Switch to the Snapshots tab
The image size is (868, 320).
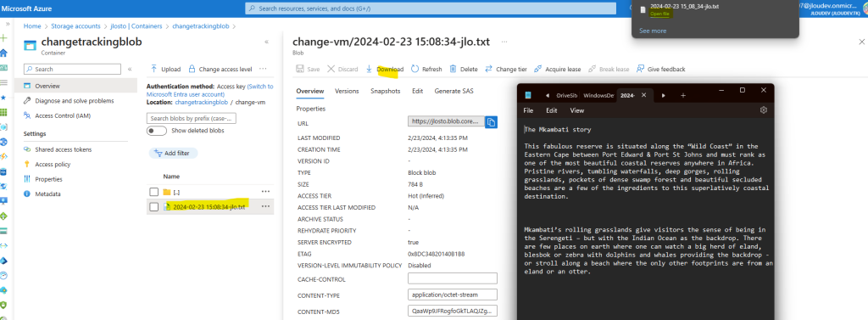point(386,91)
